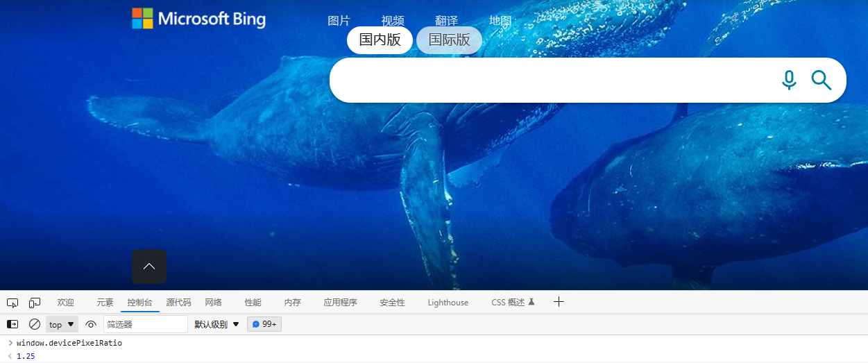Click the 99+ issues counter button
Image resolution: width=868 pixels, height=363 pixels.
pyautogui.click(x=264, y=324)
